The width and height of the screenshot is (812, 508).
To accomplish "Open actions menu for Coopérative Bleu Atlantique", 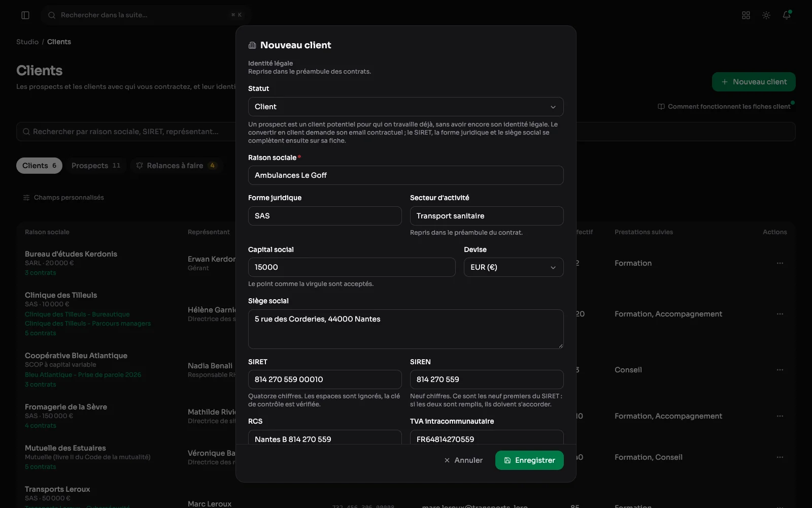I will (x=780, y=370).
